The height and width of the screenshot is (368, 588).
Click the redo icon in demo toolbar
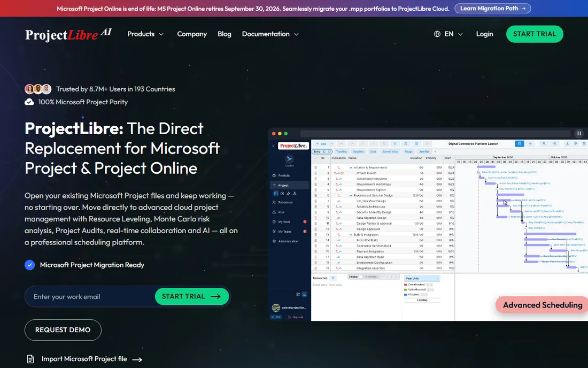tap(352, 144)
